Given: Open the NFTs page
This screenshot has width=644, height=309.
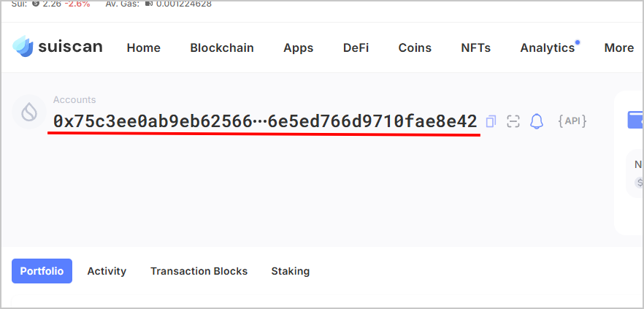Looking at the screenshot, I should (475, 47).
